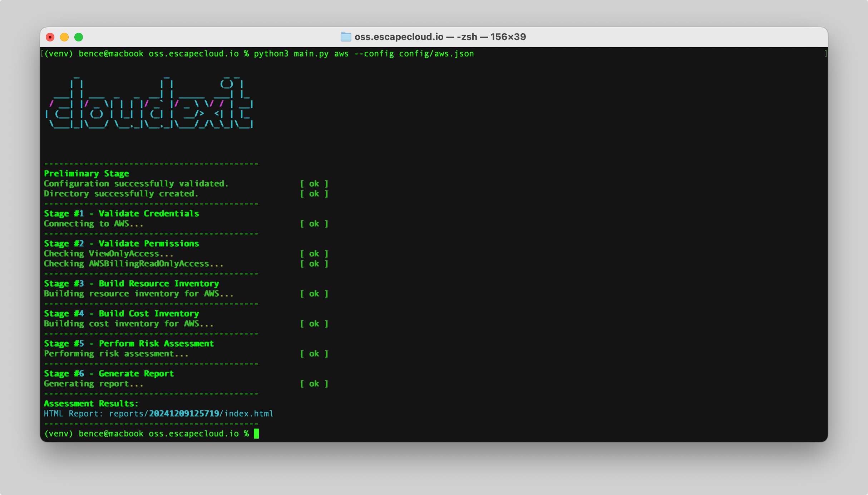Screen dimensions: 868x495
Task: Click the reports index.html path link
Action: click(191, 414)
